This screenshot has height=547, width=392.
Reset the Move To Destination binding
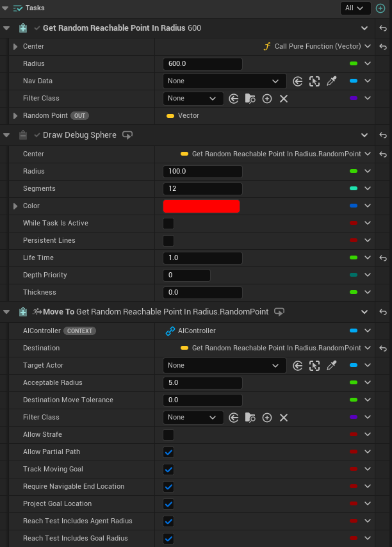coord(383,348)
